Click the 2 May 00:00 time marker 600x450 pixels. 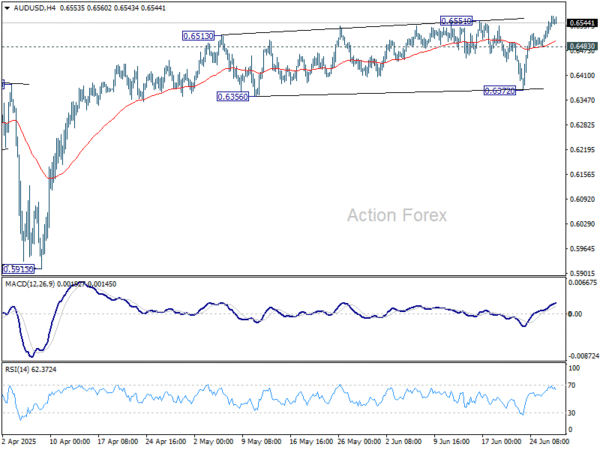click(x=214, y=441)
